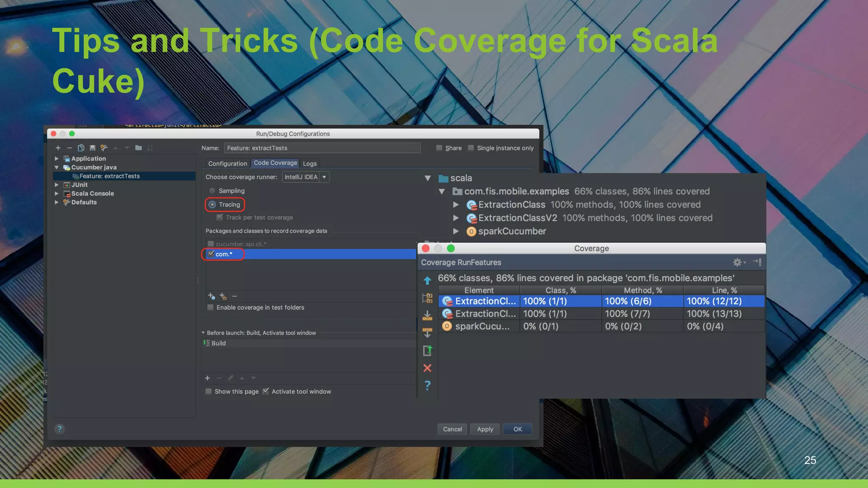Toggle Show this page checkbox
This screenshot has height=488, width=868.
[209, 391]
